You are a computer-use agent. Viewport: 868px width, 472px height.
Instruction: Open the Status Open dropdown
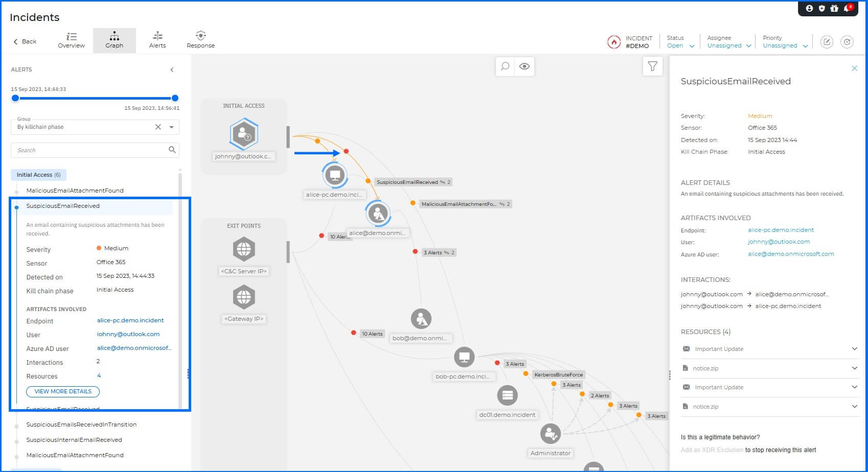click(680, 45)
